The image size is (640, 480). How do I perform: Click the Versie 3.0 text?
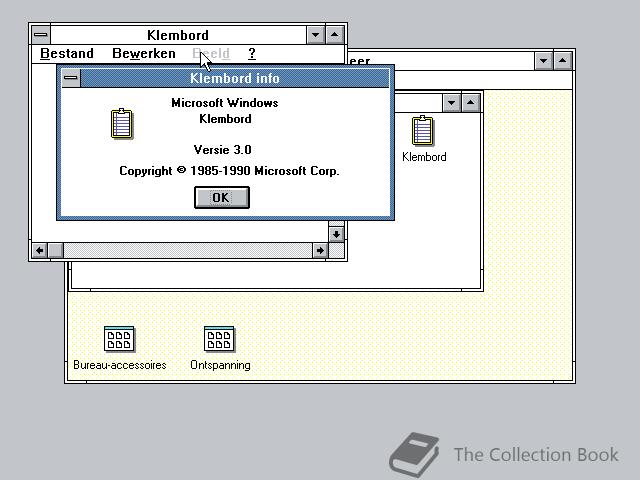click(x=222, y=150)
